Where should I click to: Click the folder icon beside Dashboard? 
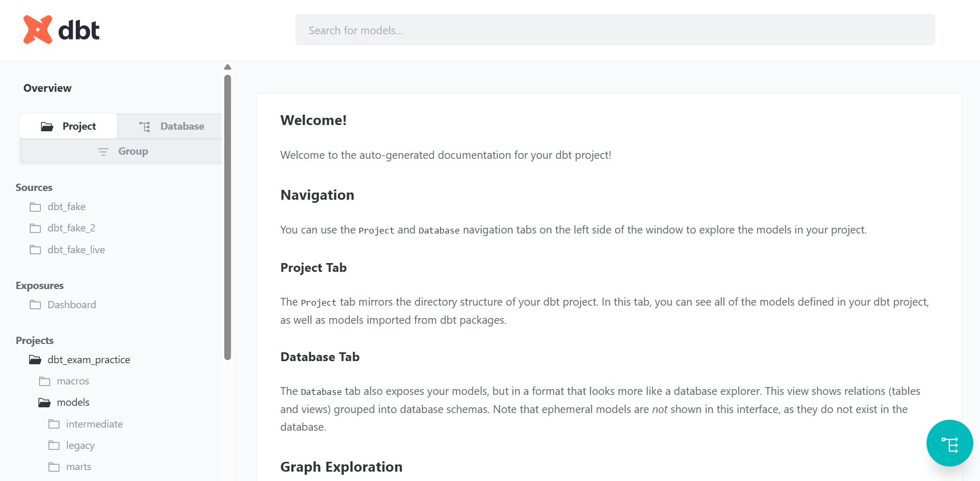[35, 305]
